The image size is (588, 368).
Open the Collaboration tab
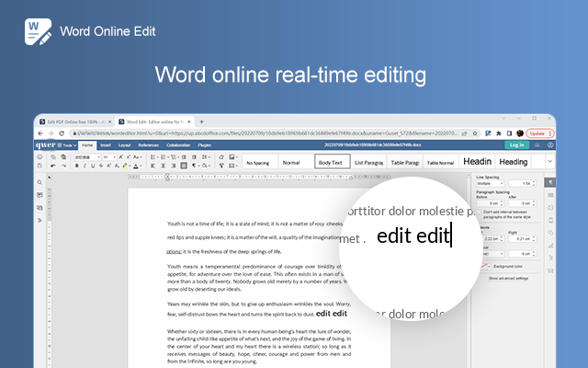pyautogui.click(x=178, y=144)
